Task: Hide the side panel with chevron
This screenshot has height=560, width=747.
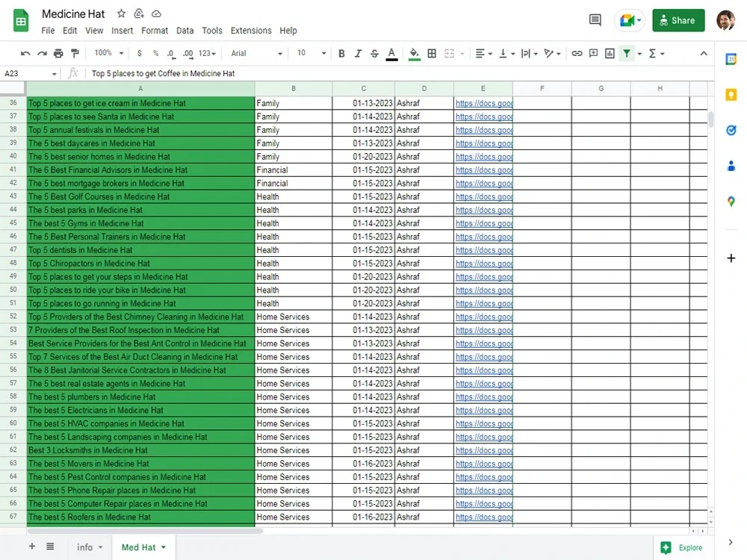Action: 731,542
